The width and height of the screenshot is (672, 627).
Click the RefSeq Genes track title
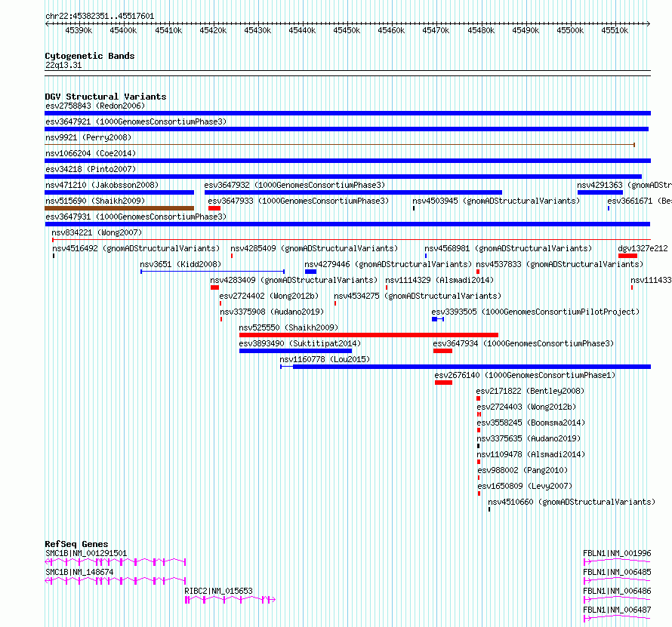pos(76,544)
